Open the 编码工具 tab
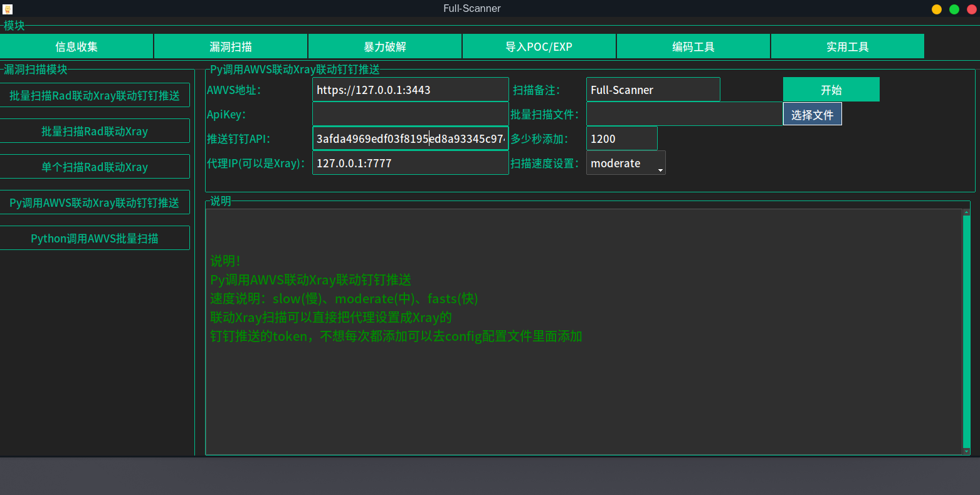This screenshot has width=980, height=495. click(x=693, y=47)
